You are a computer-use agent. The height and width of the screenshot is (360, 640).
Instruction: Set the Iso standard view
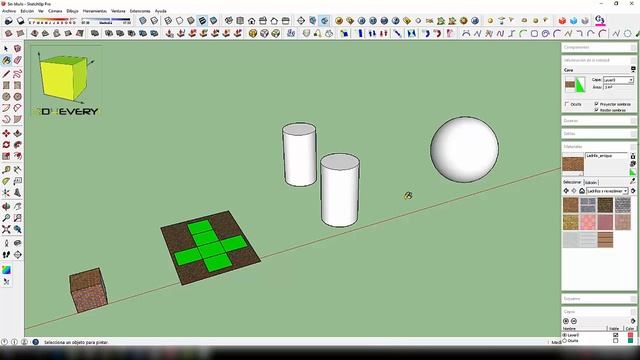(229, 20)
